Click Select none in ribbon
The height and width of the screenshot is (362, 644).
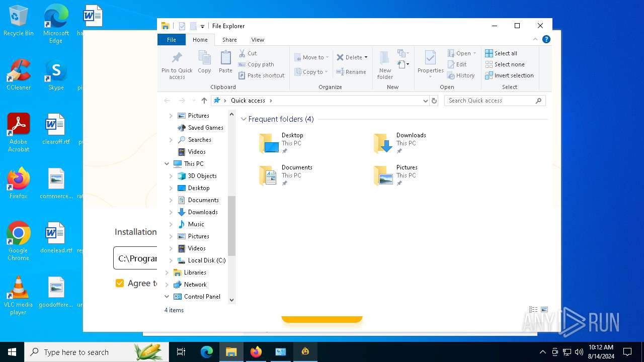505,64
